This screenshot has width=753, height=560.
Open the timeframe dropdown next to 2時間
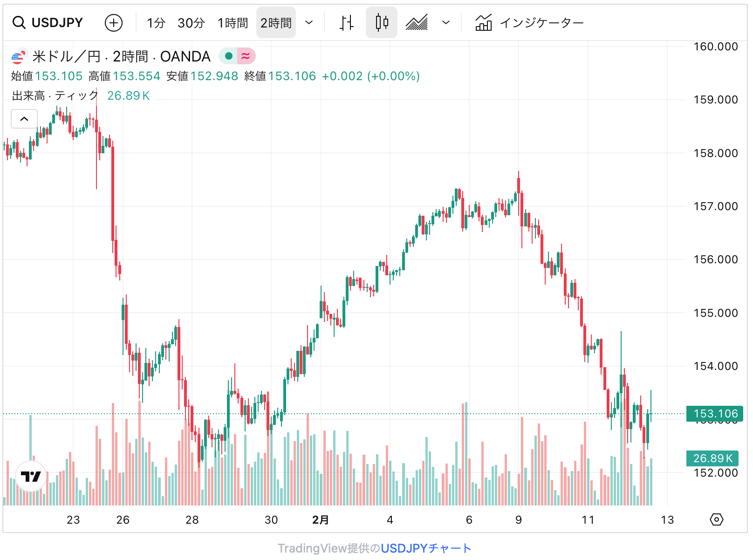tap(309, 22)
